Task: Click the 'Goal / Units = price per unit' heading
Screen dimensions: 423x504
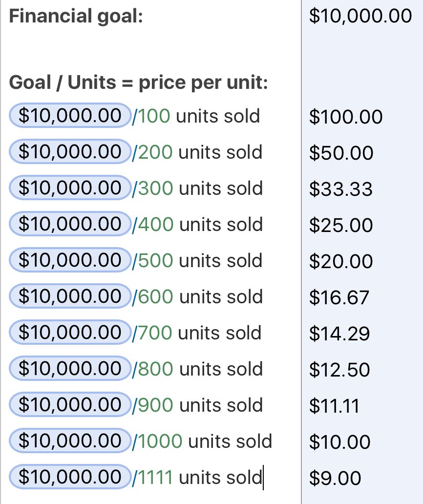Action: tap(138, 83)
